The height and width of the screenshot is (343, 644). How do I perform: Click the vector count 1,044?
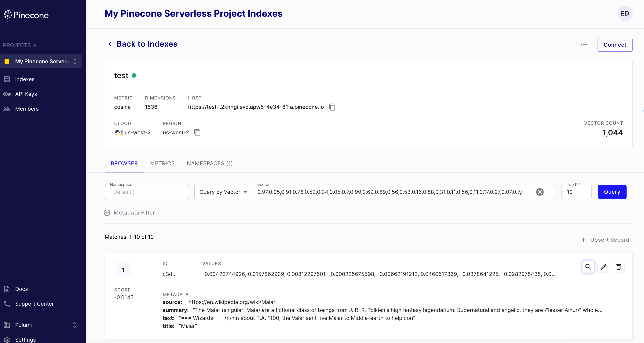coord(613,133)
